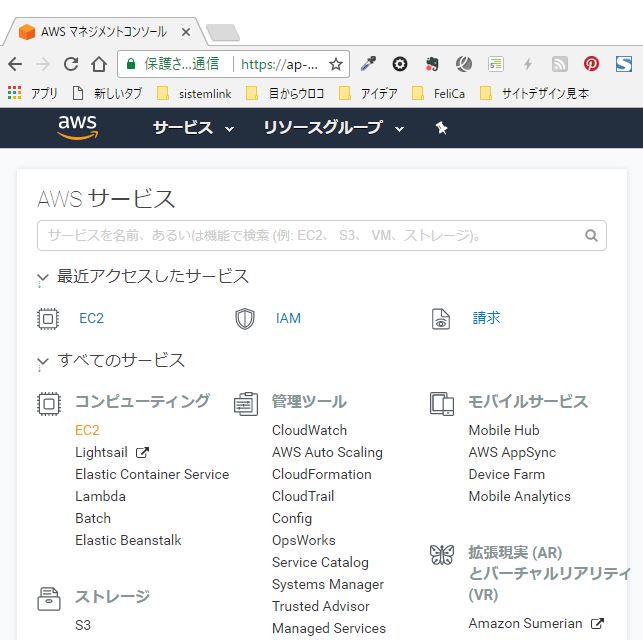Open the AWS AppSync link
This screenshot has height=640, width=643.
(x=513, y=452)
